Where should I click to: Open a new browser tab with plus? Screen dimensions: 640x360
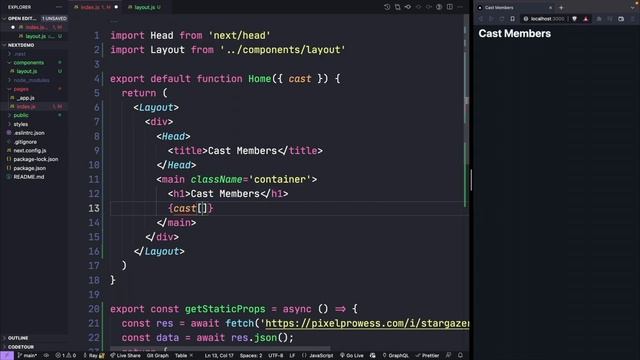pyautogui.click(x=561, y=7)
